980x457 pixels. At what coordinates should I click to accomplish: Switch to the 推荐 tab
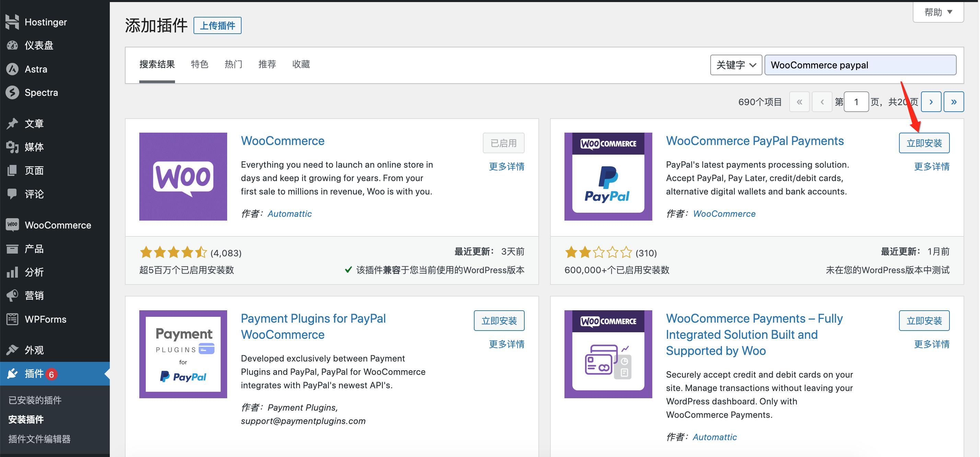coord(267,64)
